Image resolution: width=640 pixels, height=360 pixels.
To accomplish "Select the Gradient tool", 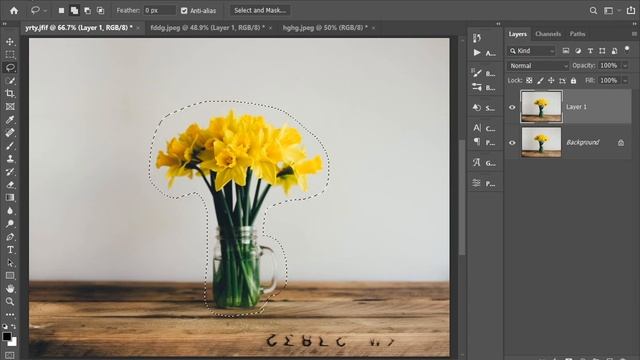I will 10,198.
